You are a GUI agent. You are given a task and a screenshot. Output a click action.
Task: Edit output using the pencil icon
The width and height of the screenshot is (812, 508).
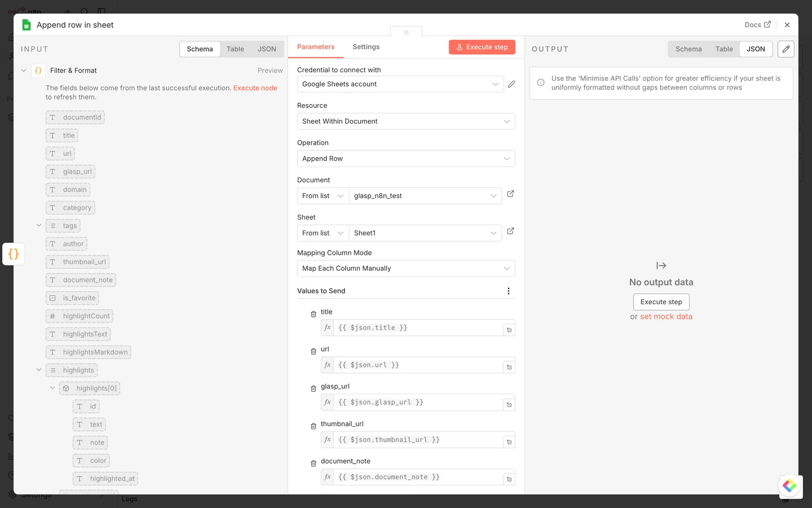(x=786, y=49)
